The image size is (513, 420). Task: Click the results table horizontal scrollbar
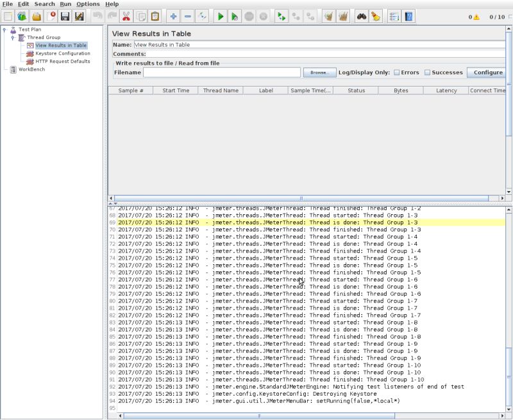301,198
